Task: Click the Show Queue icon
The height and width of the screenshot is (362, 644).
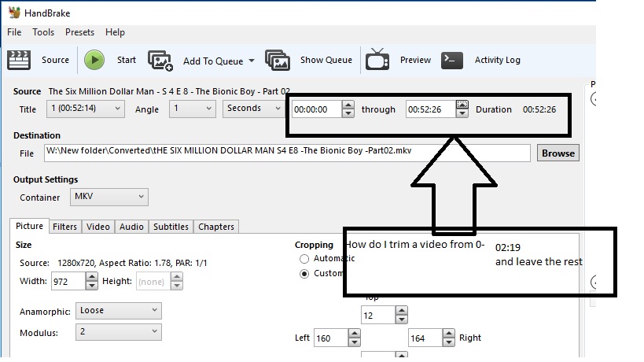Action: click(x=278, y=61)
